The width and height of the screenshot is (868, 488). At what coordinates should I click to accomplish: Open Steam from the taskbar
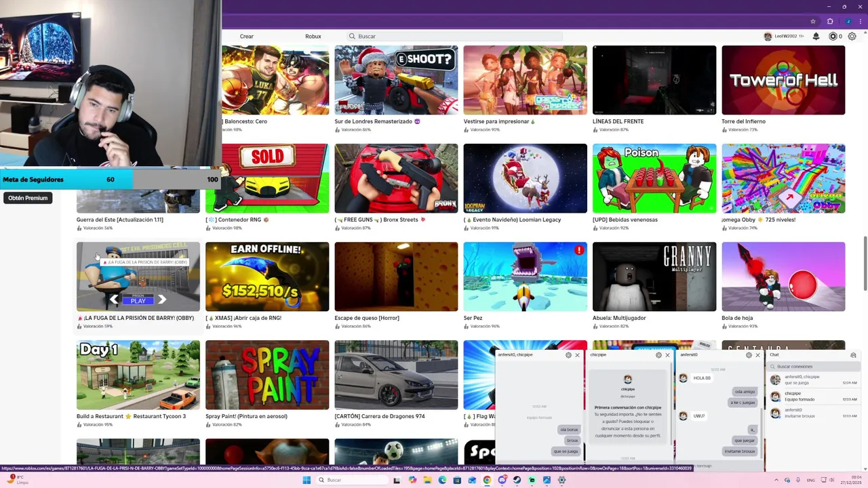point(517,480)
